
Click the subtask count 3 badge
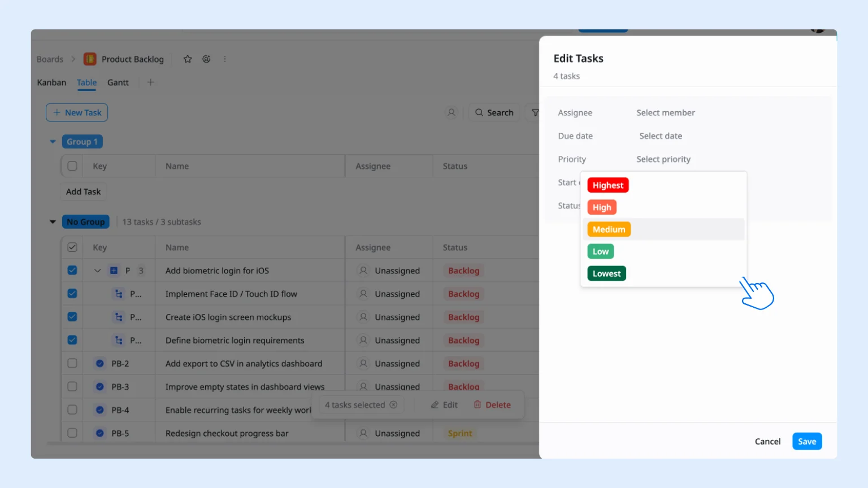[x=141, y=271]
